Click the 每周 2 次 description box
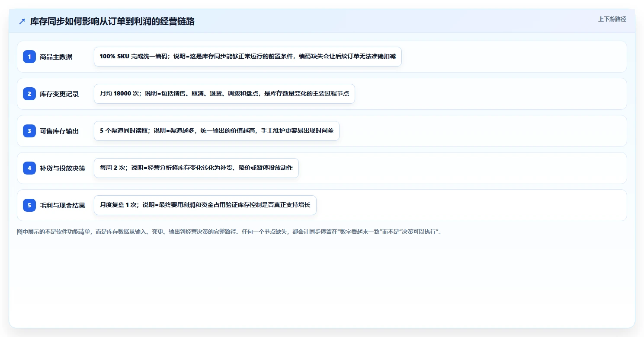 (x=196, y=168)
